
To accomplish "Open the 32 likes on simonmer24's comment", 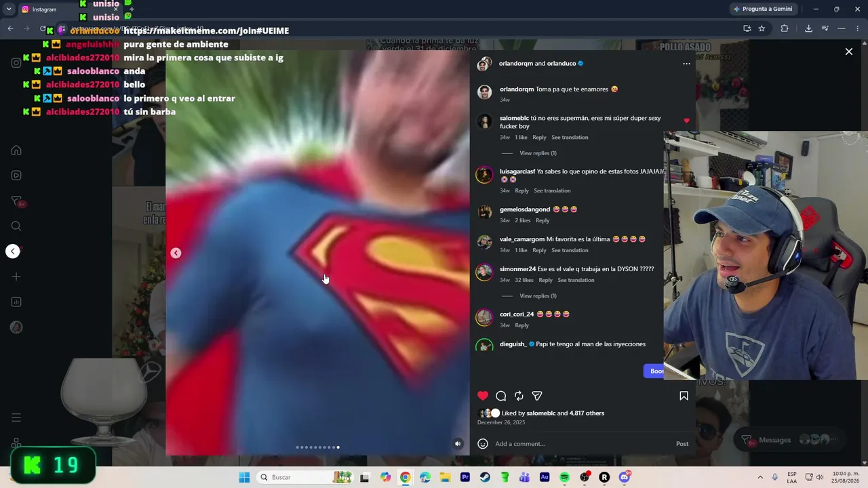I will point(524,280).
